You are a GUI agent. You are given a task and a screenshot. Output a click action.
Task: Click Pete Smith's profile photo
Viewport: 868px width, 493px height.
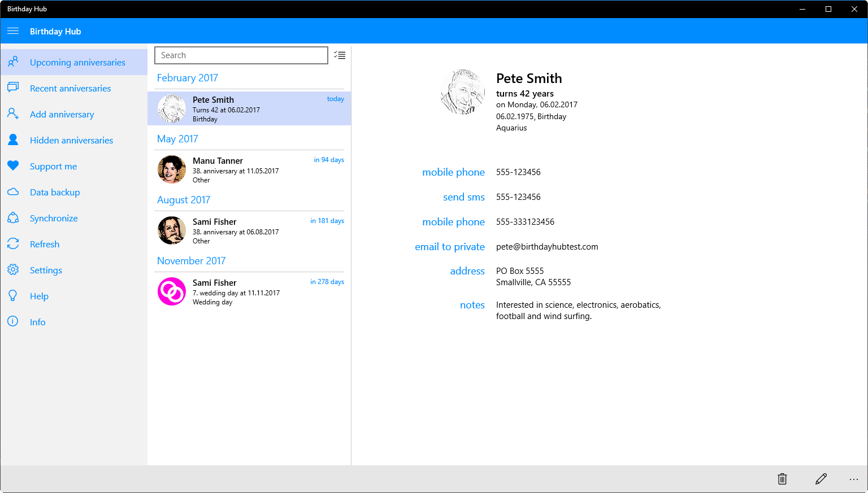(462, 91)
